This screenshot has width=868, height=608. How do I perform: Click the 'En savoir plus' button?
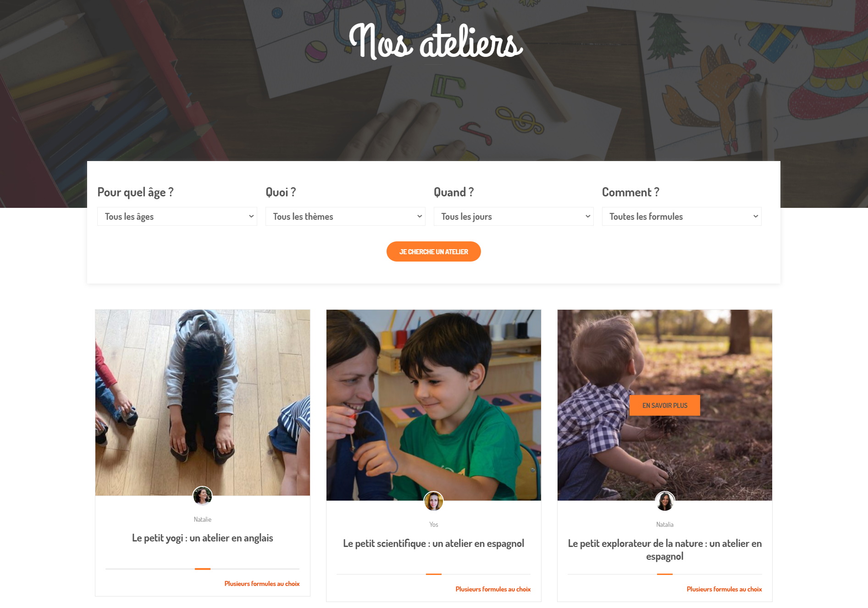click(x=665, y=406)
